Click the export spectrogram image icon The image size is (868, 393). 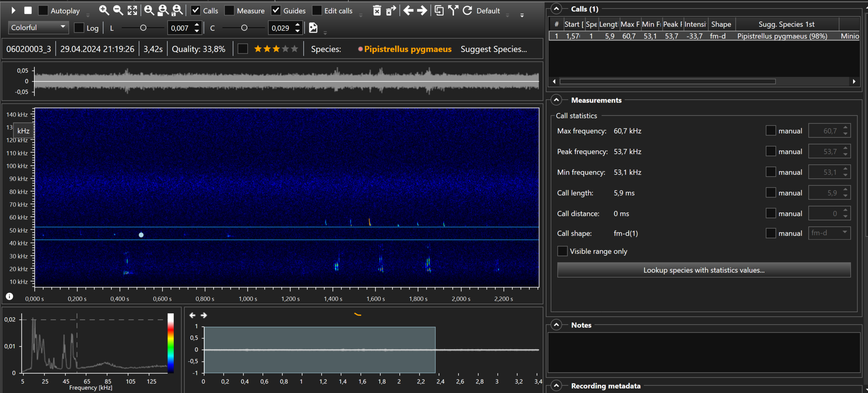(x=313, y=28)
